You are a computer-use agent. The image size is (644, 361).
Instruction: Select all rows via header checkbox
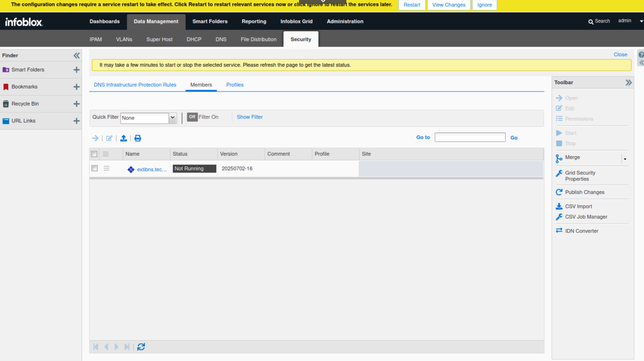pyautogui.click(x=94, y=154)
